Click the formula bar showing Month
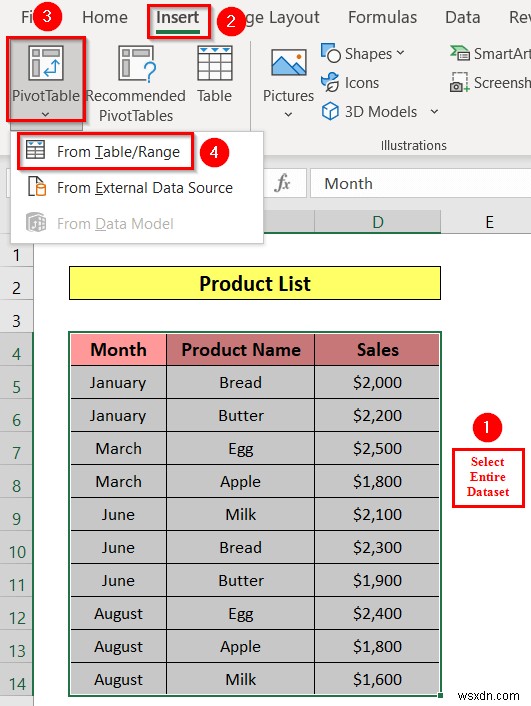This screenshot has height=706, width=531. pyautogui.click(x=421, y=183)
